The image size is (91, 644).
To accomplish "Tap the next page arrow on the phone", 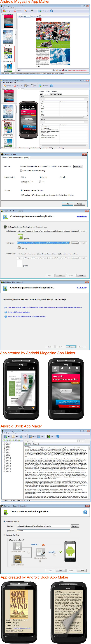I will pyautogui.click(x=33, y=408).
